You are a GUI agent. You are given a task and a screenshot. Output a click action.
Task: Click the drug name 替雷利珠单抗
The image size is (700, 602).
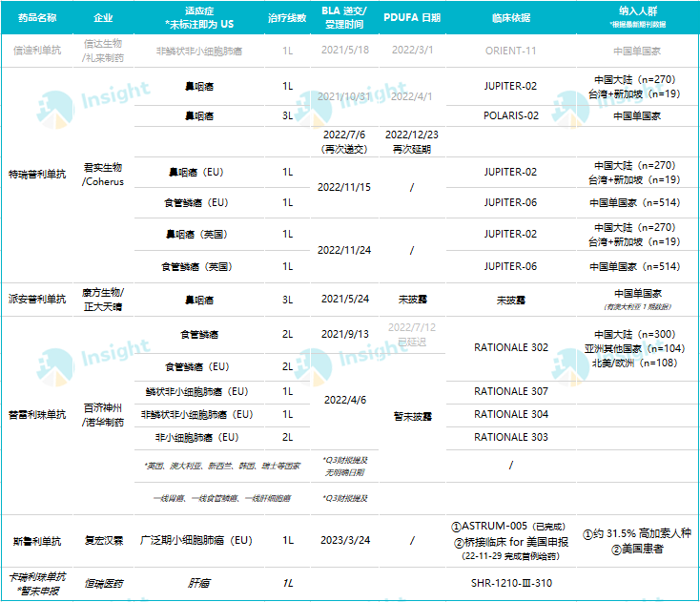(x=37, y=415)
